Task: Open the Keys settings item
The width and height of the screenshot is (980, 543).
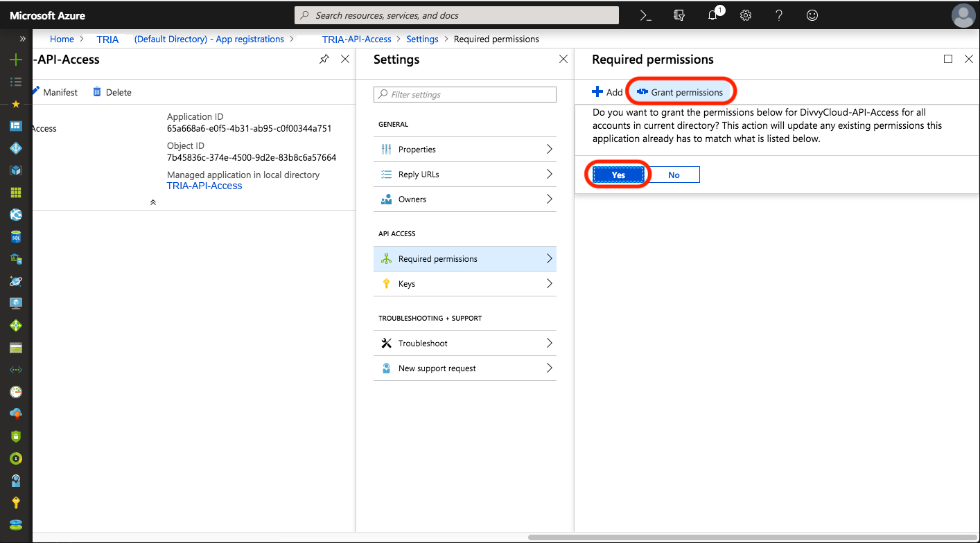Action: (465, 284)
